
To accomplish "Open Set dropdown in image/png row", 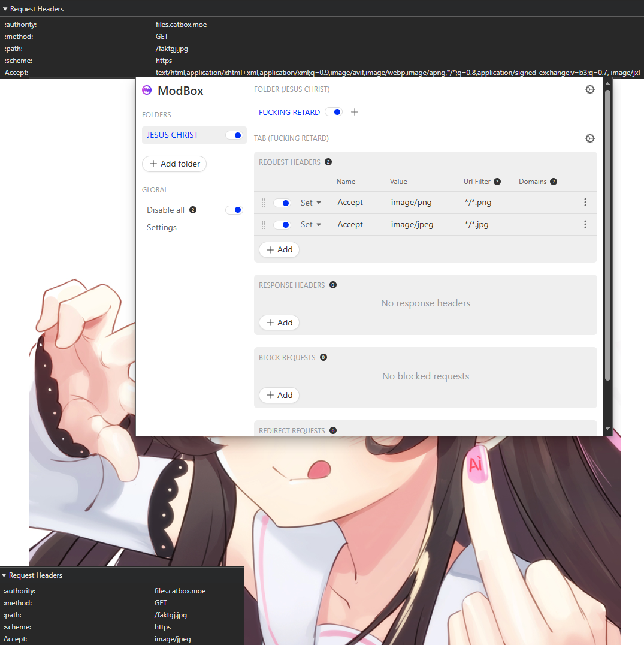I will pyautogui.click(x=311, y=203).
